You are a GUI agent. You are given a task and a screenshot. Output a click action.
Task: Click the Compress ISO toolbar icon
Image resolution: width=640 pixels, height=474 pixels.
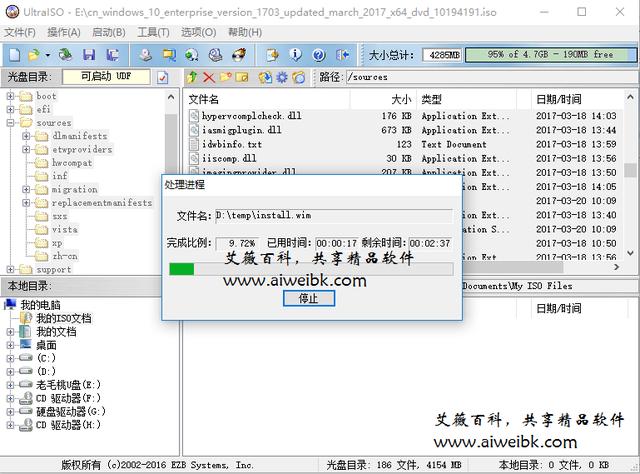169,55
